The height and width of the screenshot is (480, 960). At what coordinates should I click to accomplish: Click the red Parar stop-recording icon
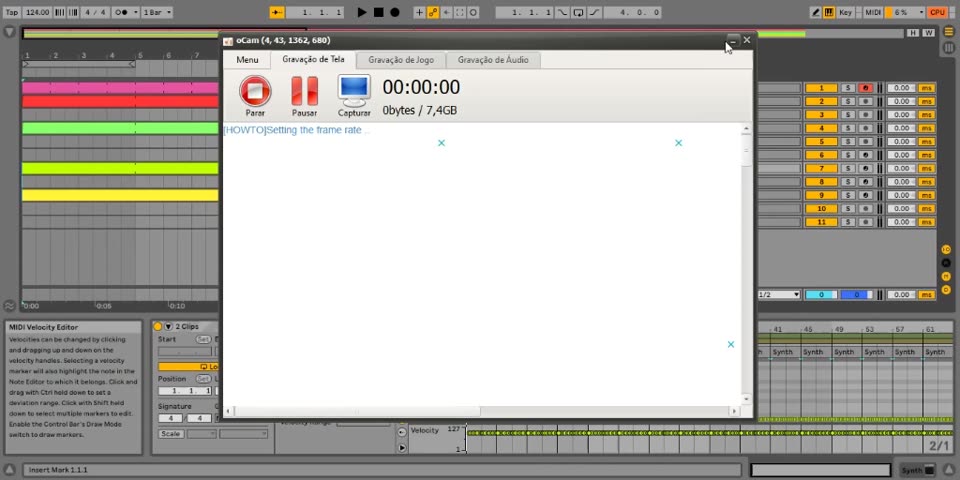tap(255, 91)
